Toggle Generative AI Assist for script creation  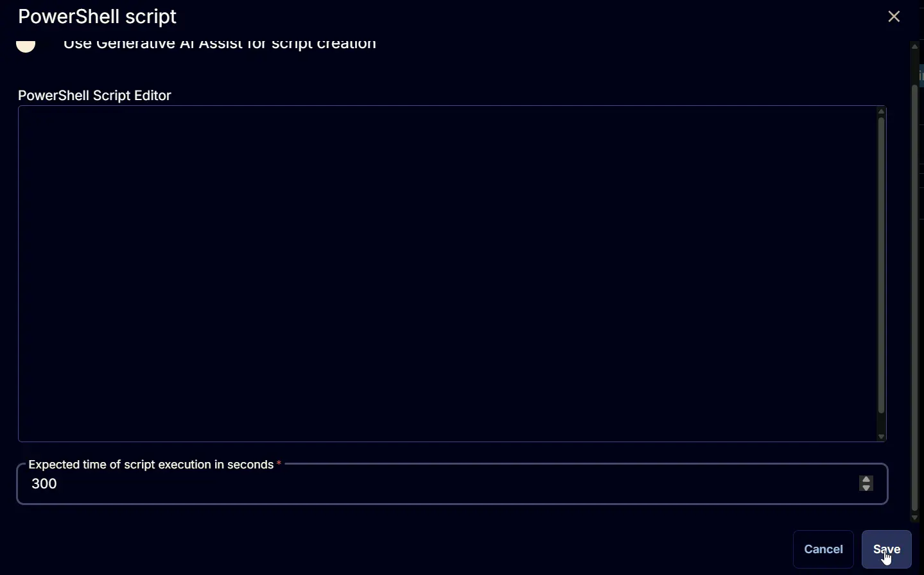point(26,46)
